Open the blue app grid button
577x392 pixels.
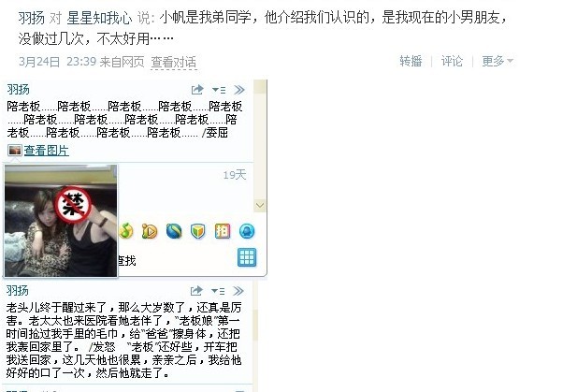[247, 257]
